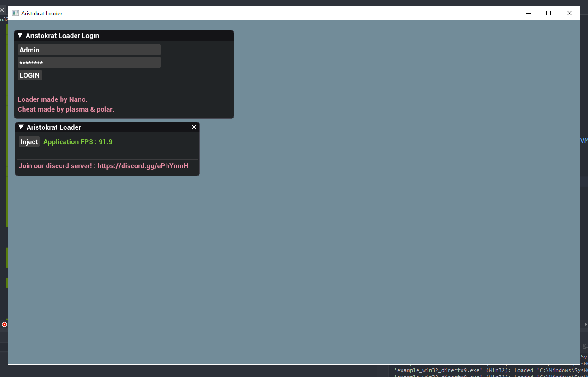Viewport: 588px width, 377px height.
Task: Click the X close icon in the top-left corner
Action: click(2, 9)
